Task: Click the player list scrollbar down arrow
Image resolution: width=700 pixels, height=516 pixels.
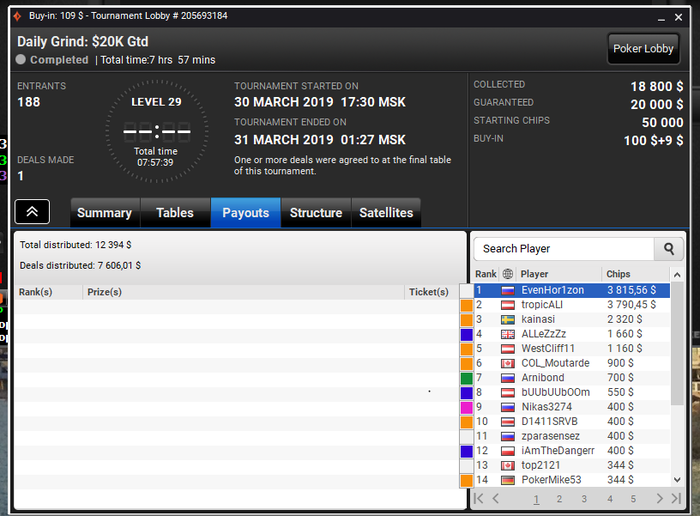Action: (677, 480)
